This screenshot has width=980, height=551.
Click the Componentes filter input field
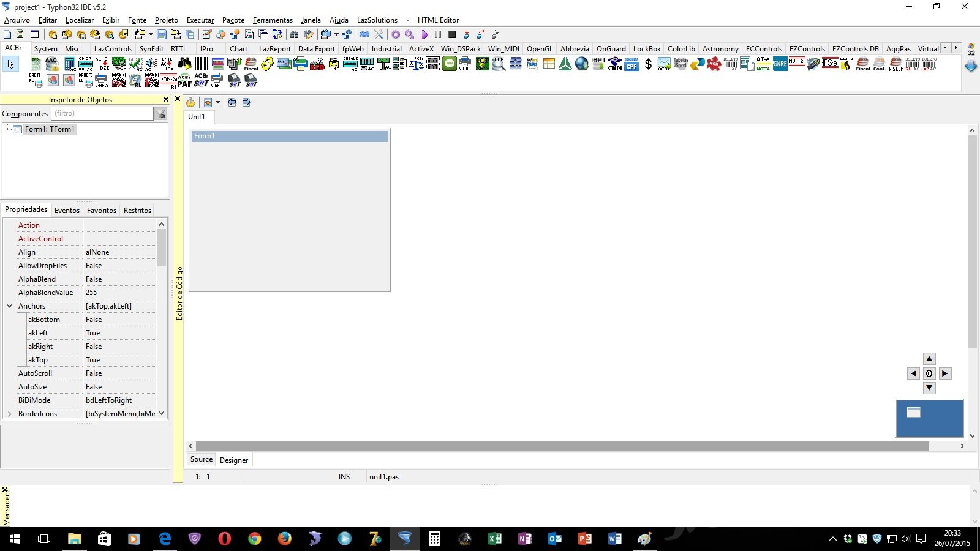coord(102,113)
